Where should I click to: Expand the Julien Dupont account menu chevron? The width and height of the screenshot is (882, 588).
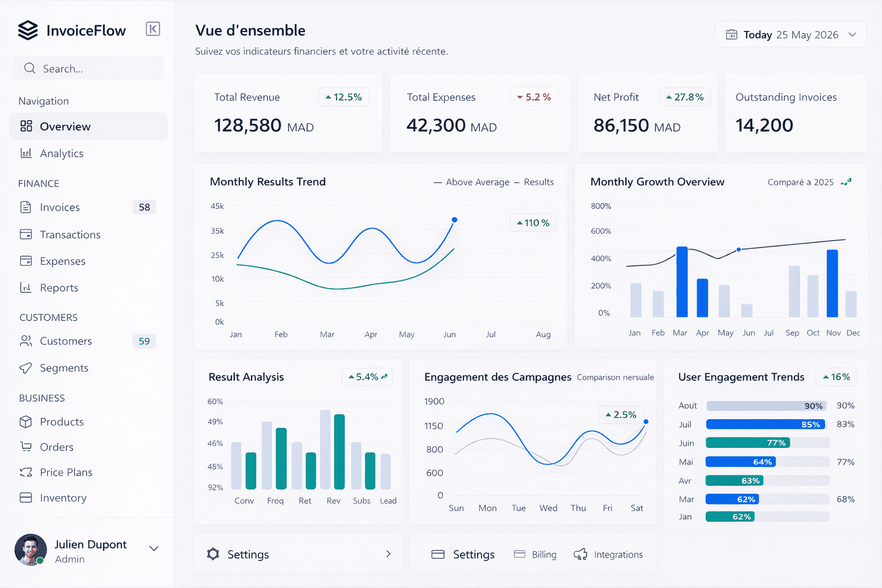click(154, 548)
